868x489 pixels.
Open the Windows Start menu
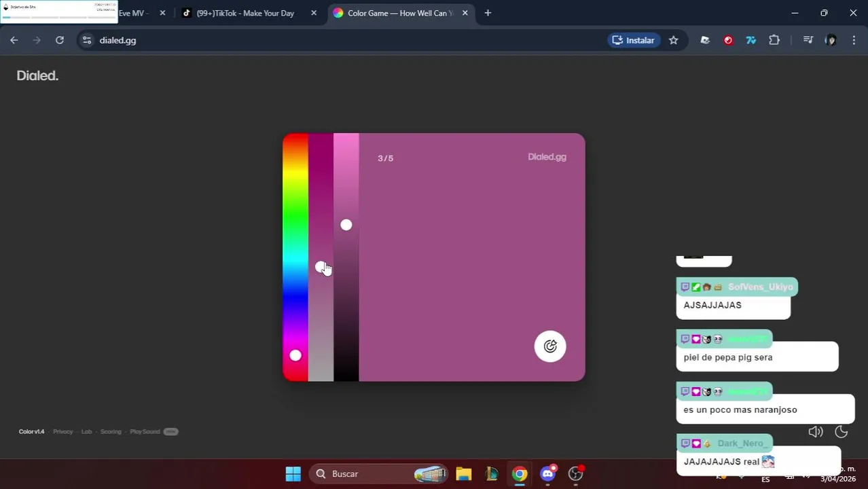pyautogui.click(x=293, y=474)
